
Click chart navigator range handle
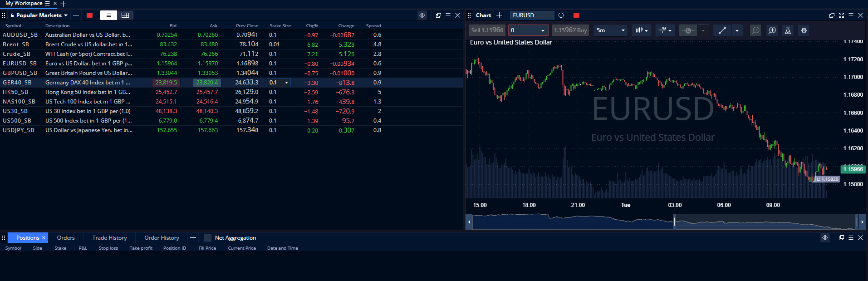[x=675, y=222]
